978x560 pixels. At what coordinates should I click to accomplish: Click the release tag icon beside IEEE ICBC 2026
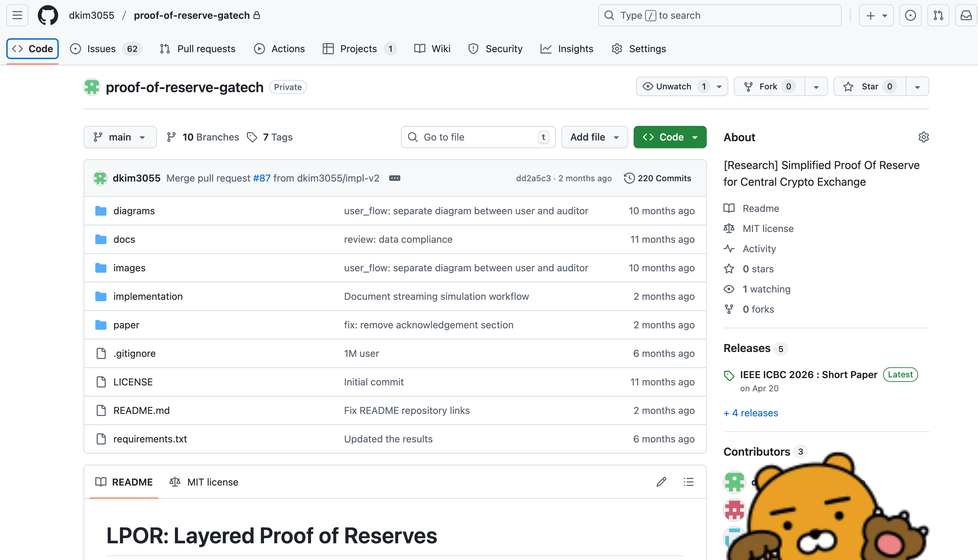click(729, 375)
